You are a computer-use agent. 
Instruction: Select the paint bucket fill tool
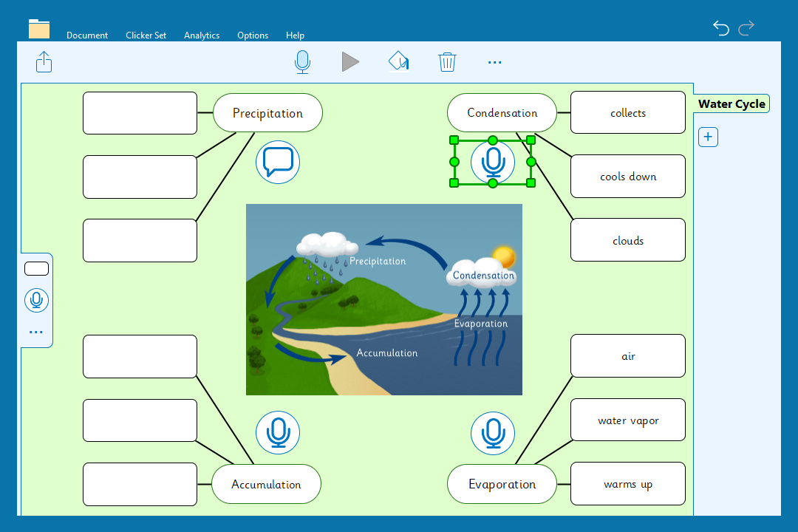point(398,61)
